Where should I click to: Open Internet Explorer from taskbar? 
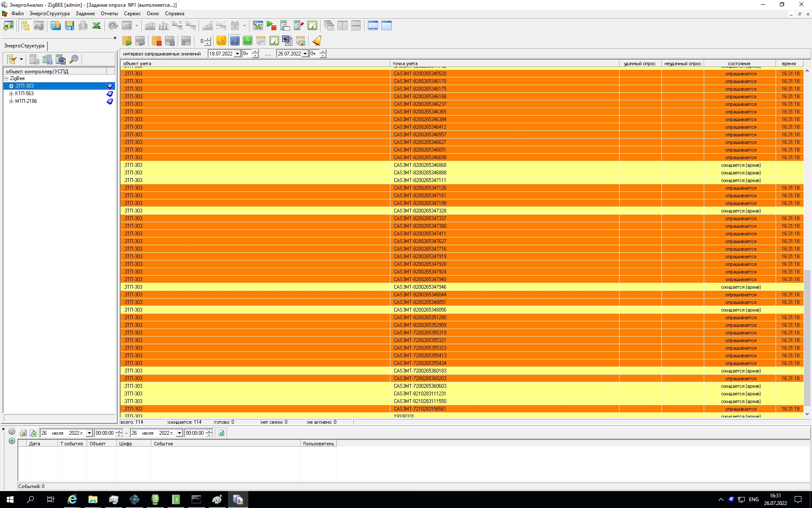tap(72, 500)
